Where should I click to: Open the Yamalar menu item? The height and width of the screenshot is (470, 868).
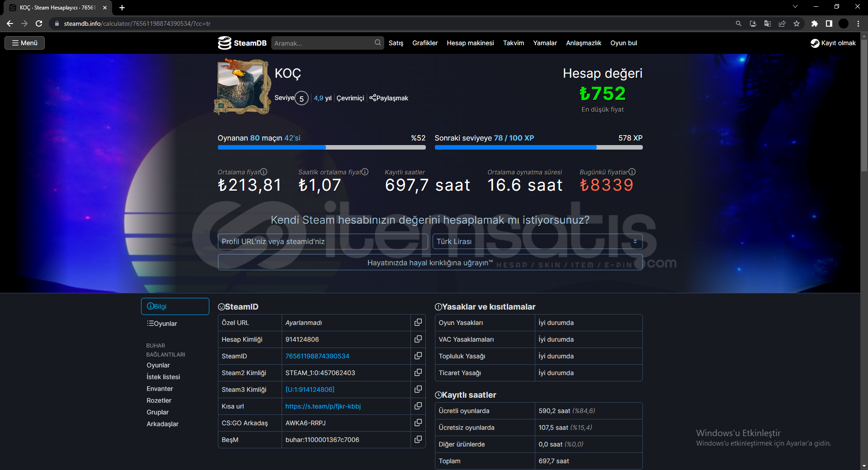point(545,43)
